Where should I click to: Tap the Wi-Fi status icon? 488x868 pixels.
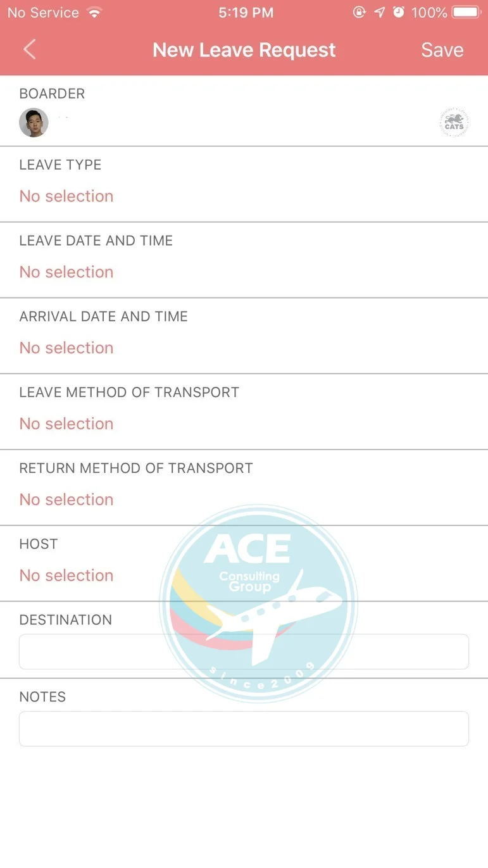tap(94, 12)
